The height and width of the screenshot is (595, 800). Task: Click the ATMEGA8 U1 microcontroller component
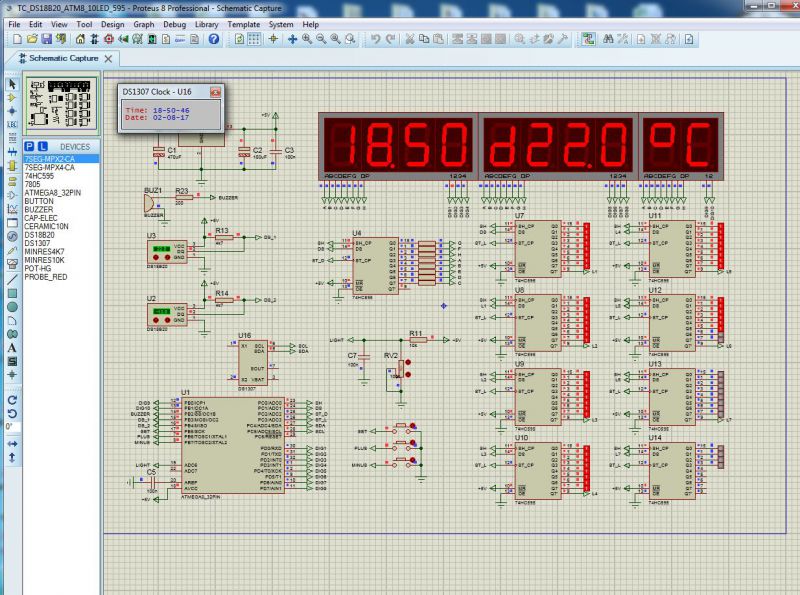tap(233, 445)
